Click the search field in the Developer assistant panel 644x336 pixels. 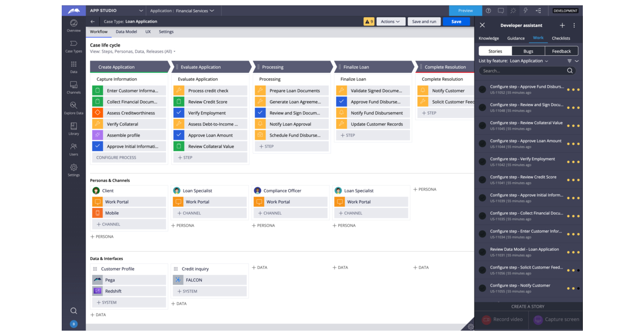[x=523, y=71]
